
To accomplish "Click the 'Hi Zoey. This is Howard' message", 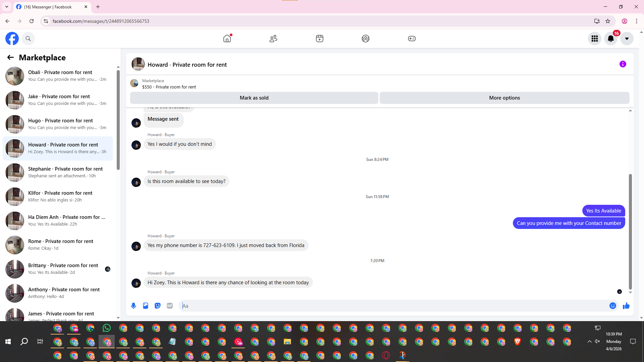I will [228, 283].
